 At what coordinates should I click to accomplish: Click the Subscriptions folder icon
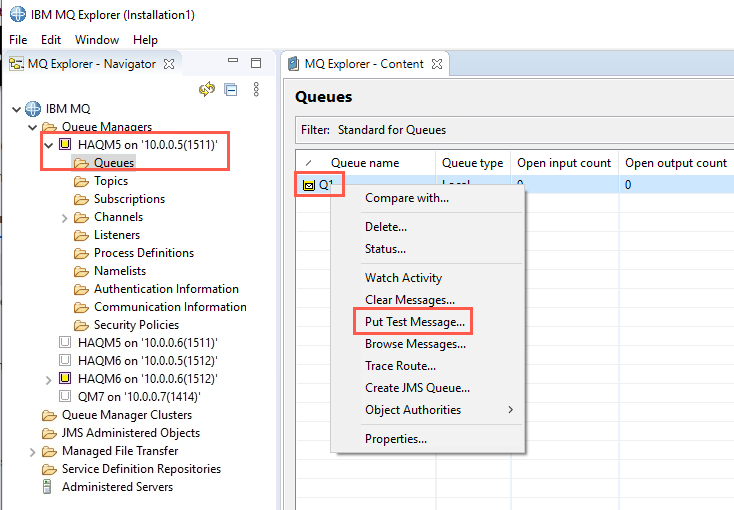click(x=81, y=200)
